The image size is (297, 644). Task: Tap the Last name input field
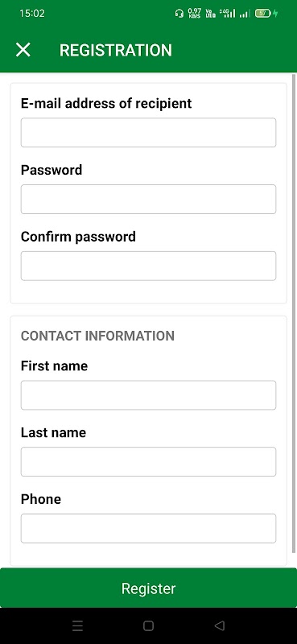pyautogui.click(x=148, y=461)
